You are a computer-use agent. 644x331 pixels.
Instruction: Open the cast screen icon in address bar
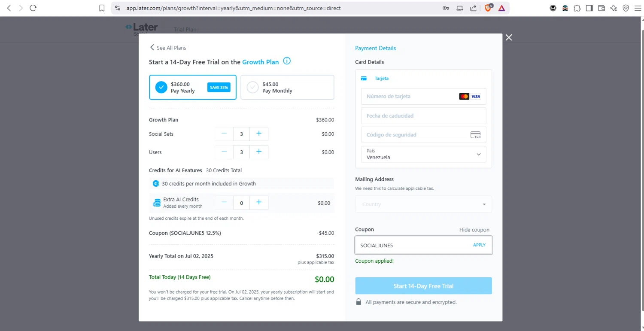click(460, 8)
